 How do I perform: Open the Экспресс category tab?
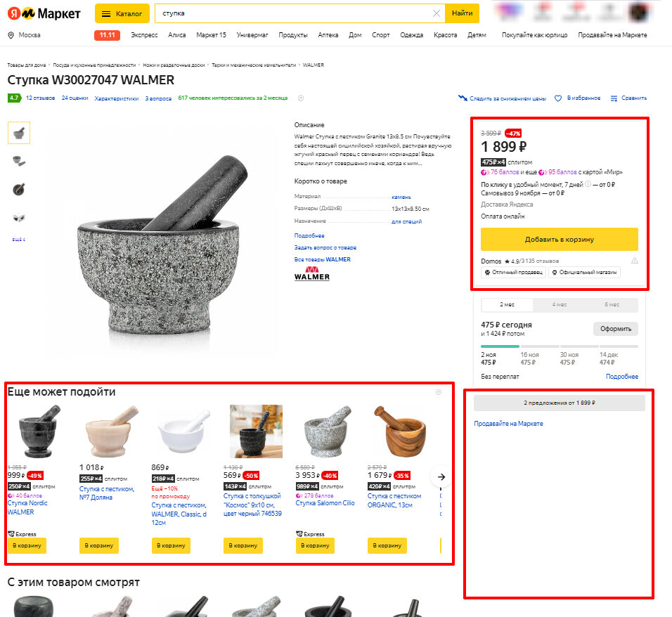click(x=144, y=35)
